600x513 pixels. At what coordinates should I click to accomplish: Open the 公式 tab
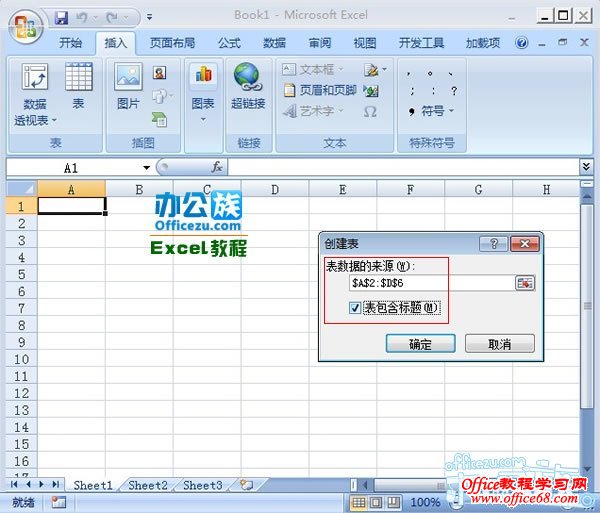(229, 43)
